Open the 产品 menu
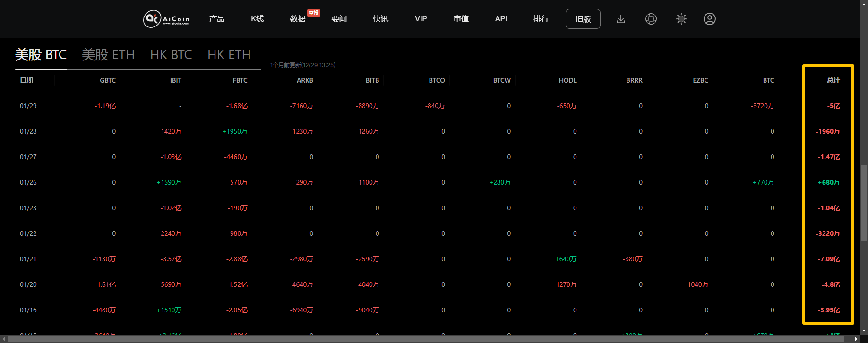Screen dimensions: 868x343 (217, 19)
